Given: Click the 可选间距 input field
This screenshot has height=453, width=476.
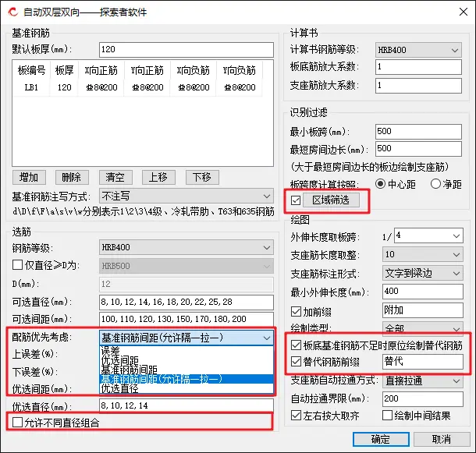Looking at the screenshot, I should pos(186,319).
